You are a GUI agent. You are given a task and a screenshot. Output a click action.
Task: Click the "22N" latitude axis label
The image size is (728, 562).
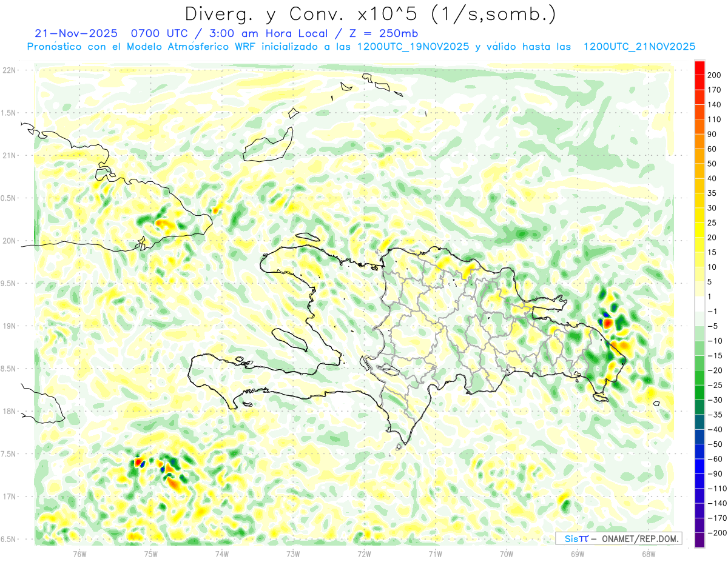9,70
